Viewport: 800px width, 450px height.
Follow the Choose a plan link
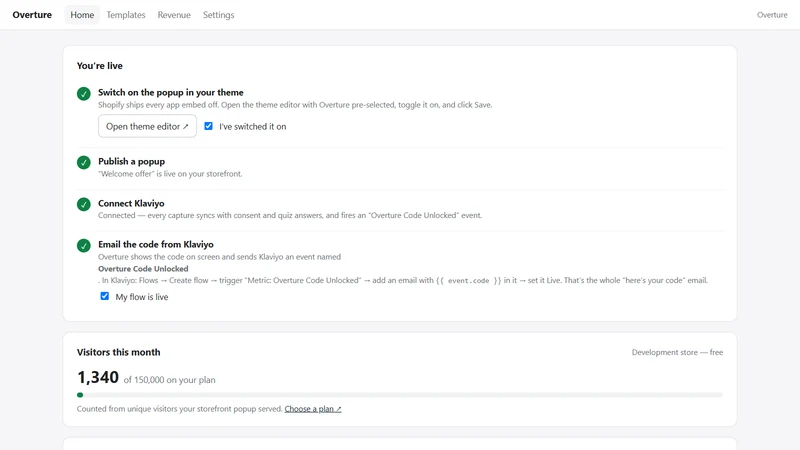click(313, 409)
